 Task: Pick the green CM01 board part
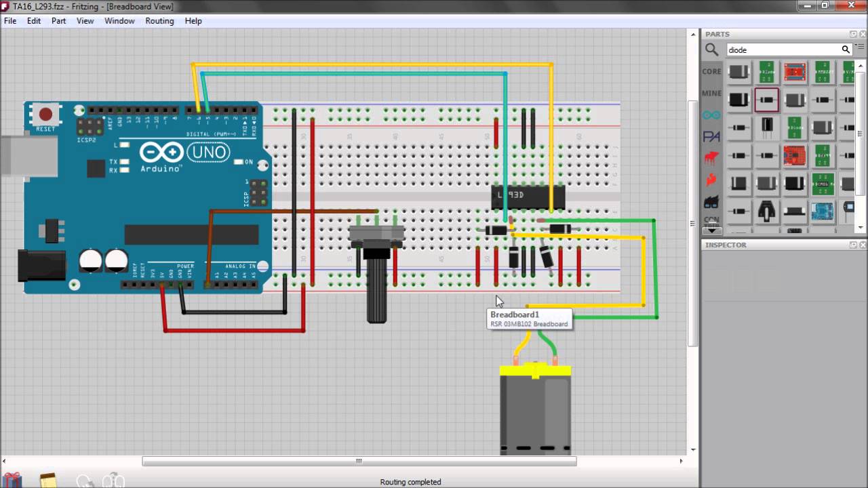(x=823, y=183)
